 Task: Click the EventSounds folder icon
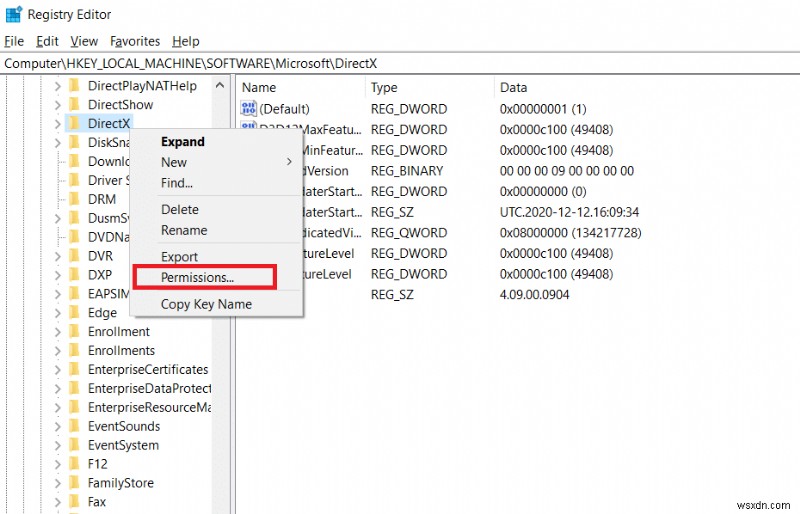[x=74, y=425]
